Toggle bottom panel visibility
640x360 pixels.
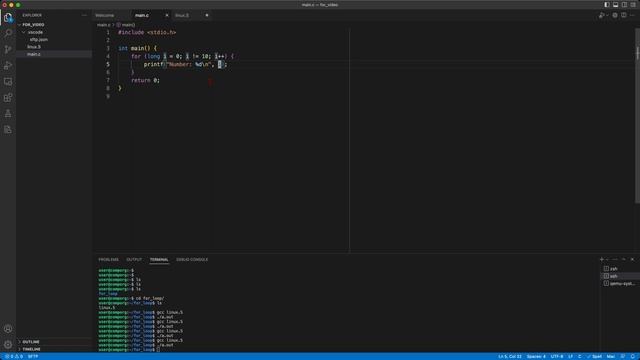click(x=616, y=4)
